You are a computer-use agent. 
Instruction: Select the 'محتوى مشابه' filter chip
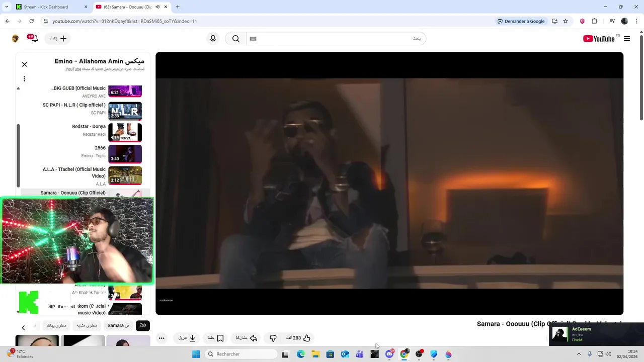pyautogui.click(x=87, y=325)
